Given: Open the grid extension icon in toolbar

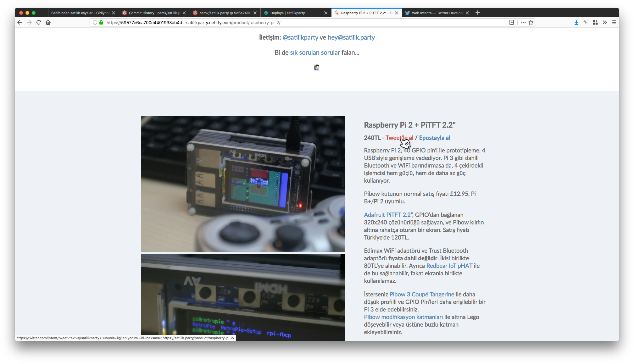Looking at the screenshot, I should 595,22.
